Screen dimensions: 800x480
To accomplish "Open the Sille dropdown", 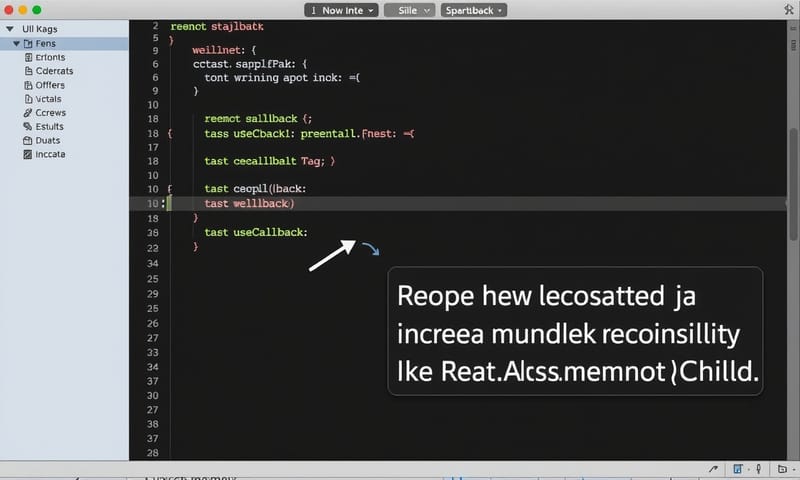I will point(410,10).
